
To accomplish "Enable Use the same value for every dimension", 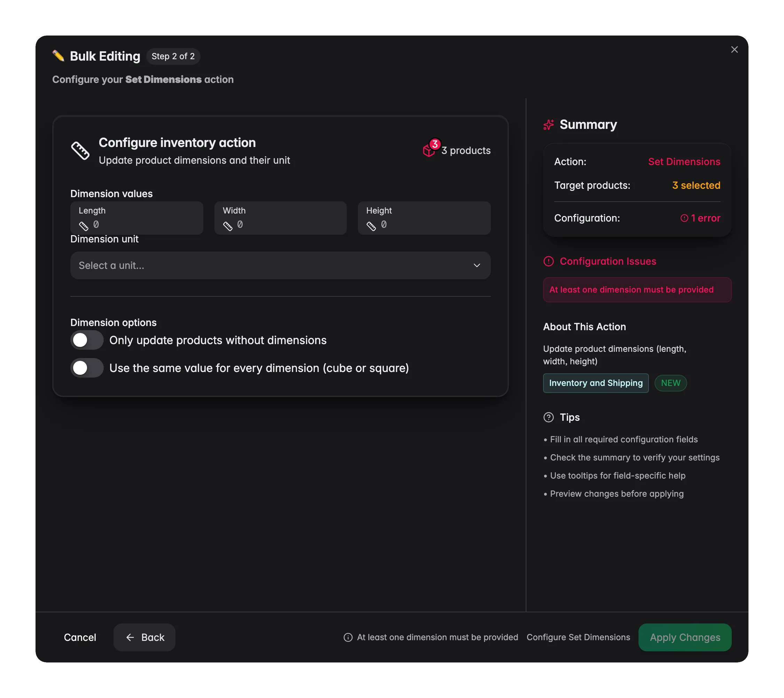I will click(x=87, y=368).
